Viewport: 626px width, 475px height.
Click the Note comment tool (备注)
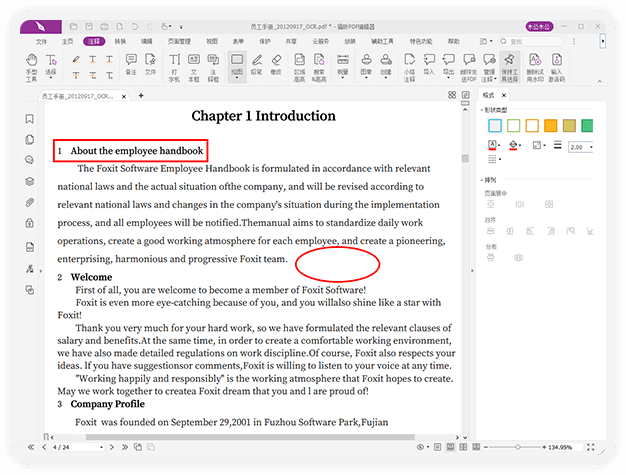click(x=131, y=65)
